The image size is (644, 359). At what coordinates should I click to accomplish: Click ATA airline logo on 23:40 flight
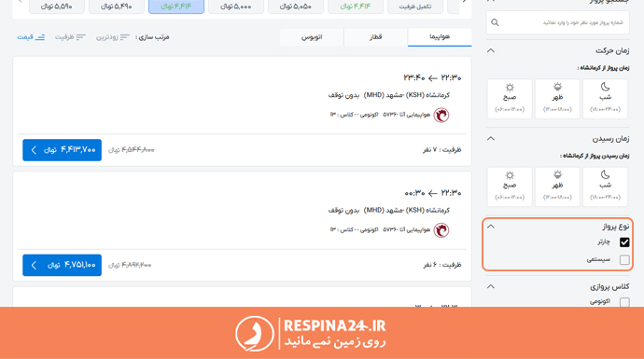(441, 115)
